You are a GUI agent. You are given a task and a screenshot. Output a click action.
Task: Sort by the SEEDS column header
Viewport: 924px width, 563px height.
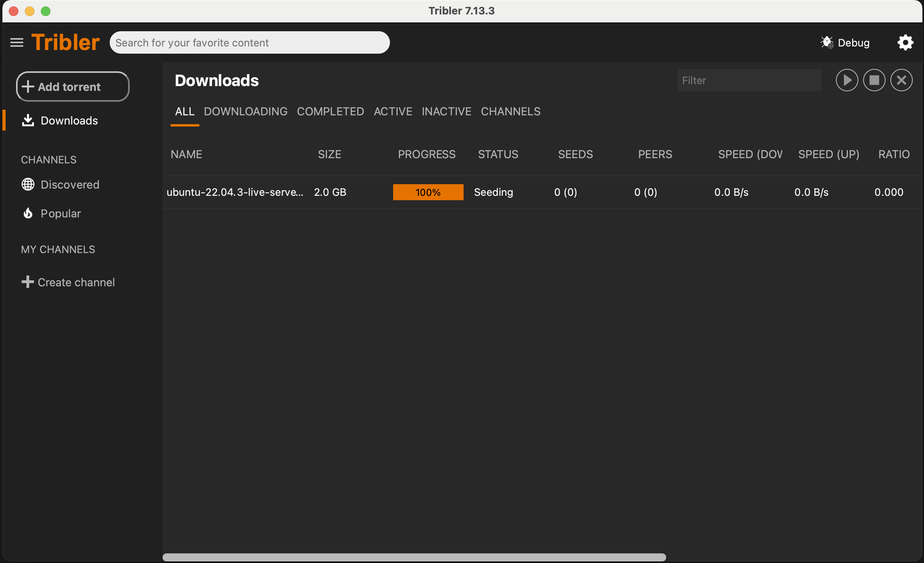click(x=575, y=154)
